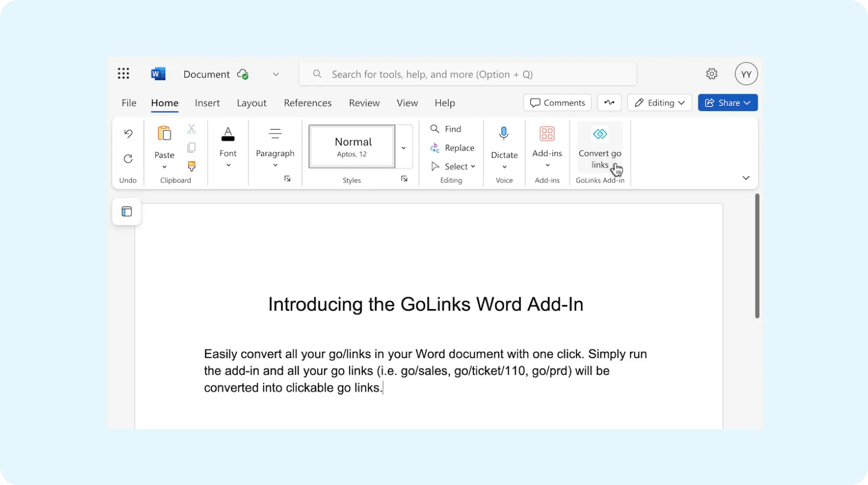The width and height of the screenshot is (868, 485).
Task: Open Find with the magnifier icon
Action: click(435, 129)
